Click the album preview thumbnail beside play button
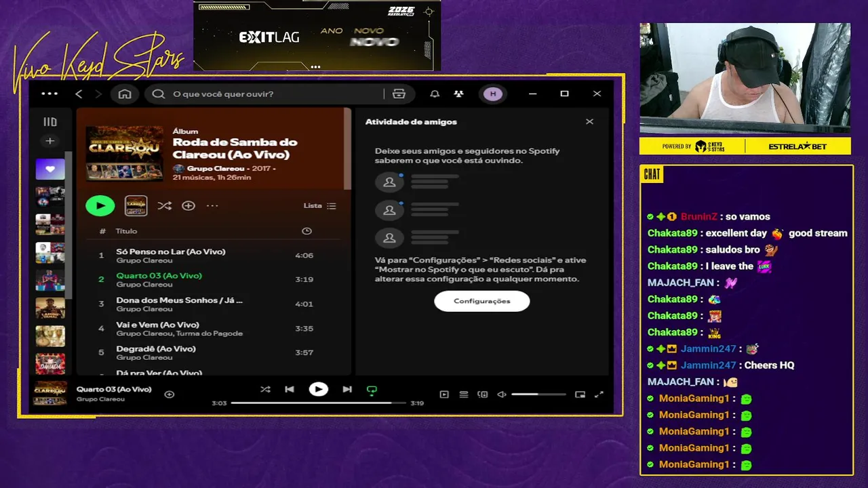Viewport: 868px width, 488px height. tap(136, 205)
